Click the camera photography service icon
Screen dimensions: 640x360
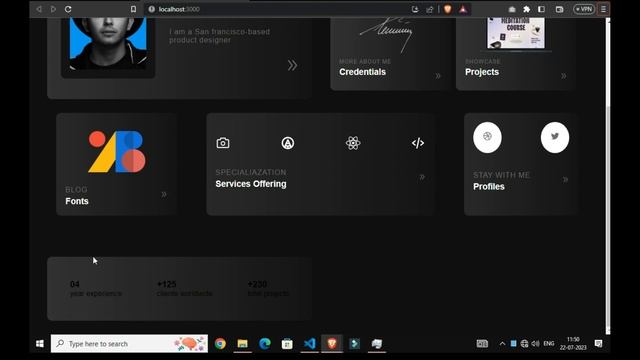[223, 143]
